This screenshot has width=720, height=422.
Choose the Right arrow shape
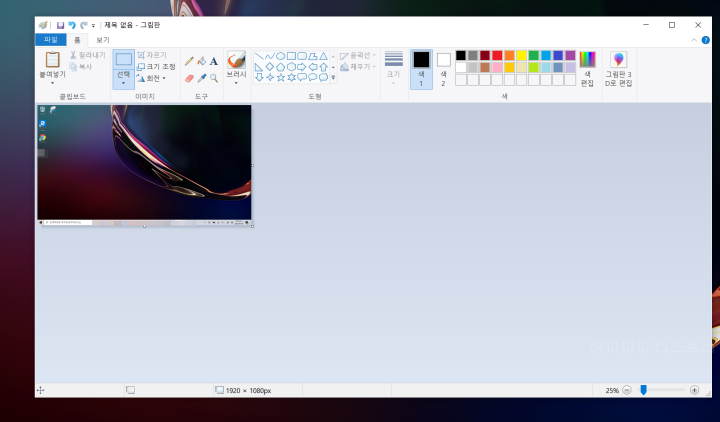302,67
